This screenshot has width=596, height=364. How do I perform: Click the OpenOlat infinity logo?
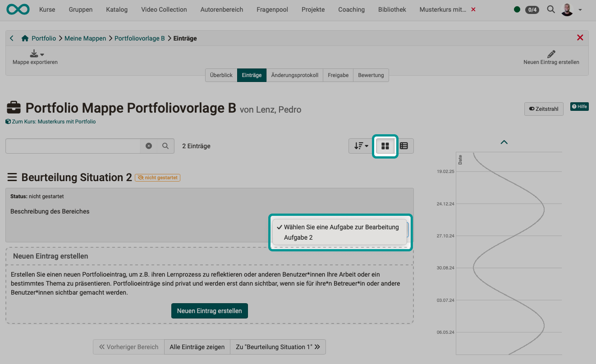click(x=18, y=9)
